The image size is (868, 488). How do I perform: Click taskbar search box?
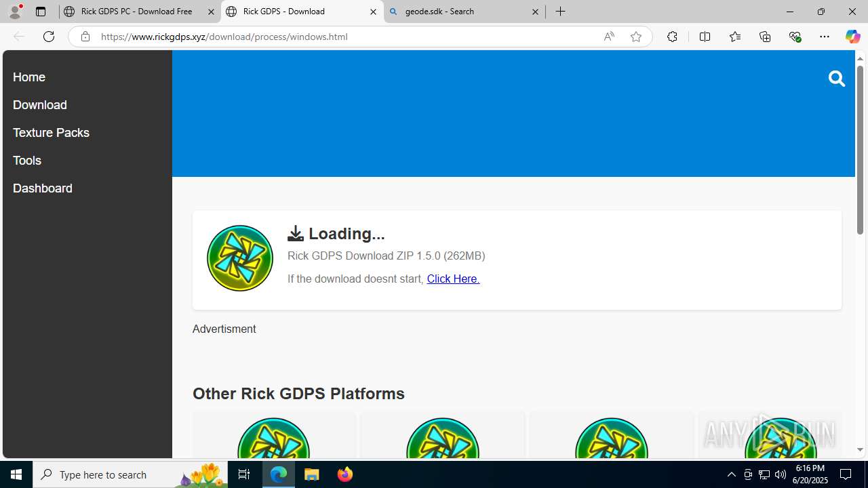[130, 474]
